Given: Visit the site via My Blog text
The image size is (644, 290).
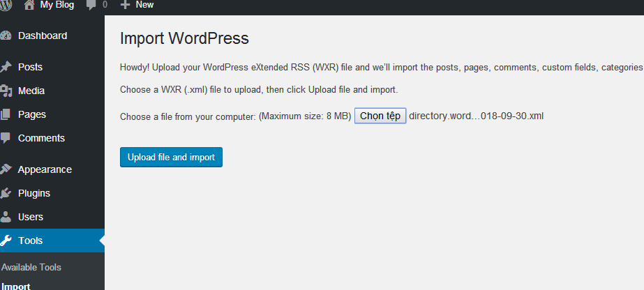Looking at the screenshot, I should [57, 5].
